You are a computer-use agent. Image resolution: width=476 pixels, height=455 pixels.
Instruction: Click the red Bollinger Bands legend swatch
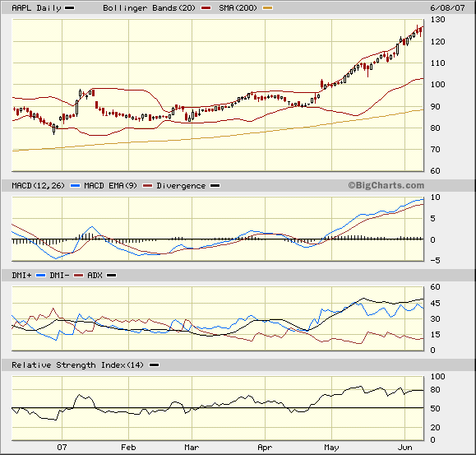206,8
